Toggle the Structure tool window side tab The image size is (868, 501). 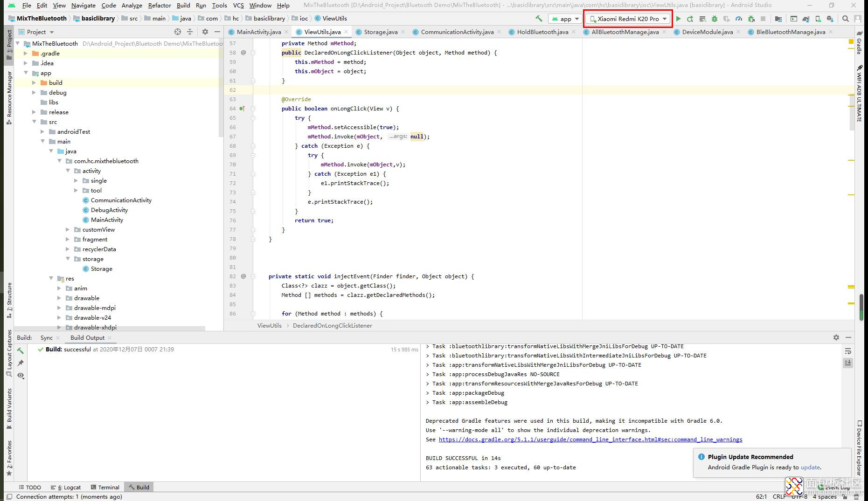pos(9,301)
